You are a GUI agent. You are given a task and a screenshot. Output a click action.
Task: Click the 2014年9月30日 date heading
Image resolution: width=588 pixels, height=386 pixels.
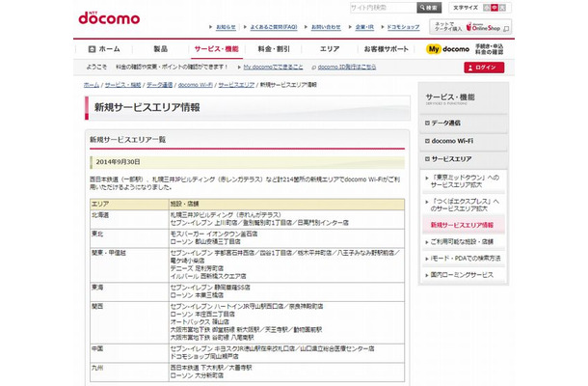pos(118,162)
